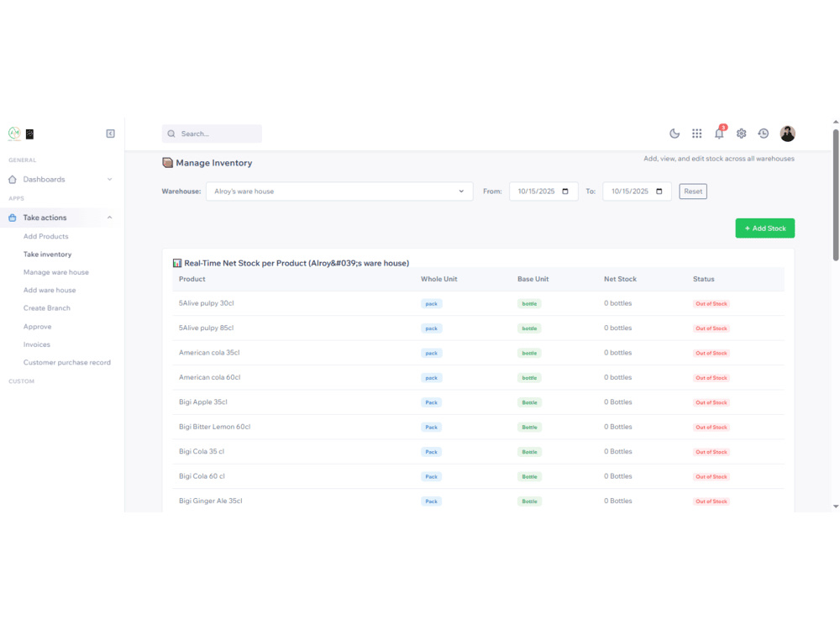Viewport: 840px width, 630px height.
Task: Select Bigi Bitter Lemon 60cl product
Action: (214, 427)
